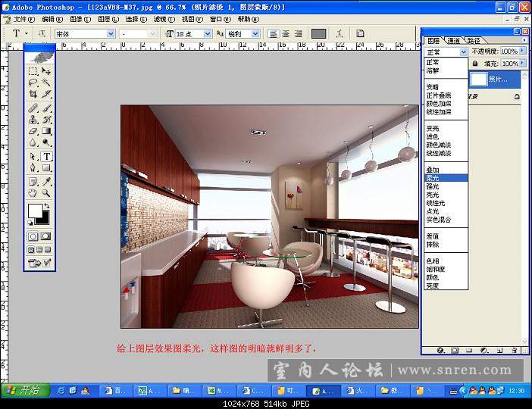Select the Zoom magnifier tool
Screen dimensions: 532x409
tap(46, 193)
